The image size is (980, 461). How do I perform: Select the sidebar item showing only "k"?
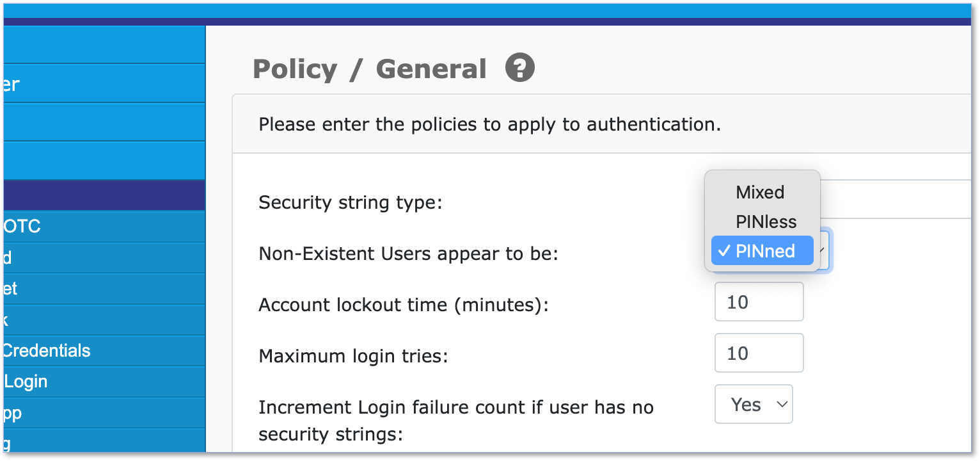click(104, 320)
